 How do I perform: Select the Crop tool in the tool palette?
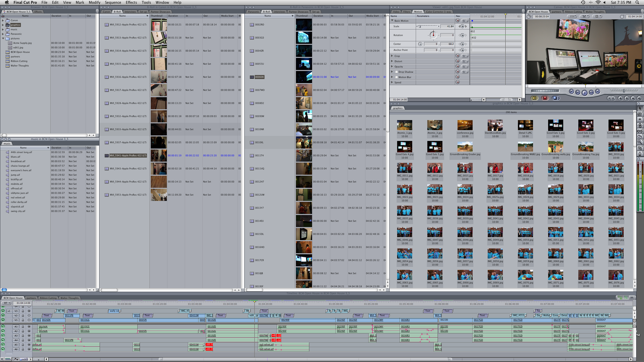[x=640, y=148]
